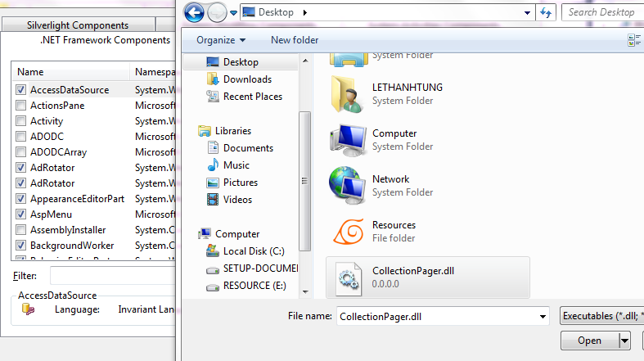Open recent locations dropdown beside Forward arrow
This screenshot has height=361, width=644.
[233, 13]
